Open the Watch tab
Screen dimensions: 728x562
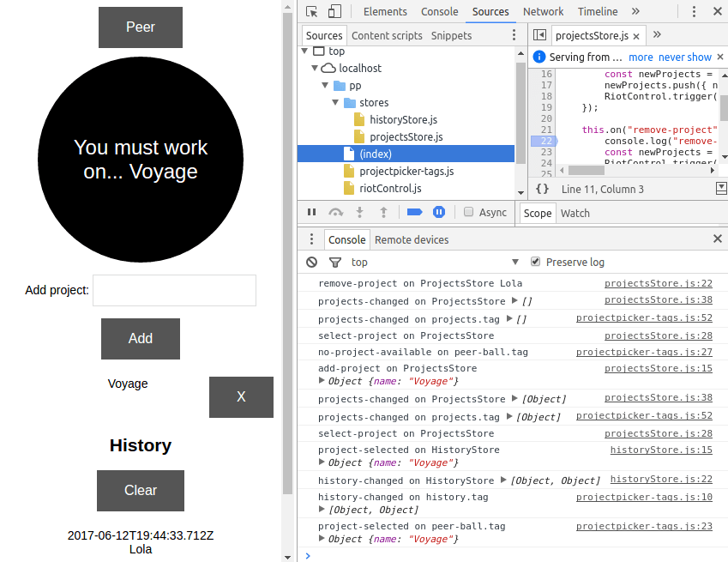pyautogui.click(x=575, y=213)
